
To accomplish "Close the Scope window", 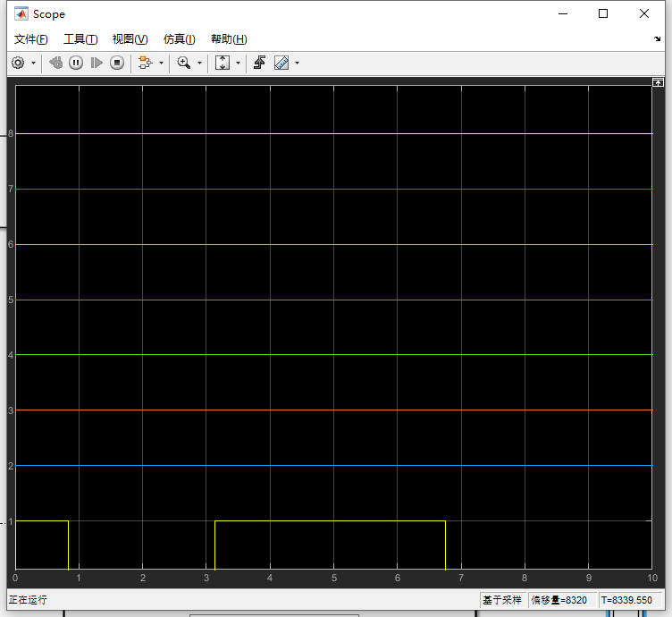I will [643, 13].
